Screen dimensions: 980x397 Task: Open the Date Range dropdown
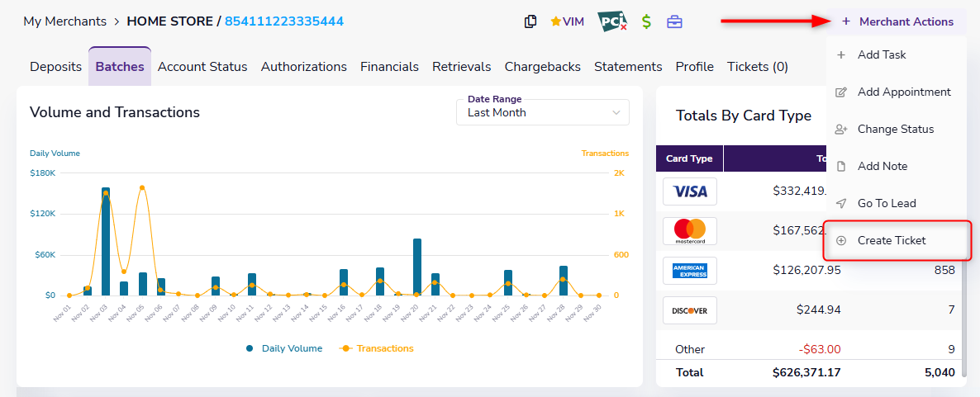click(x=543, y=112)
